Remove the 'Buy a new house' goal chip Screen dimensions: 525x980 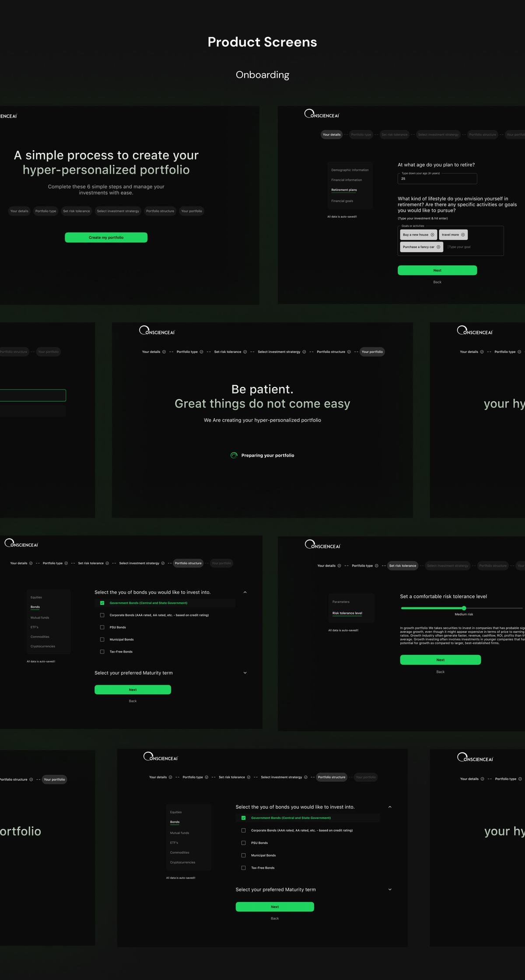click(432, 235)
